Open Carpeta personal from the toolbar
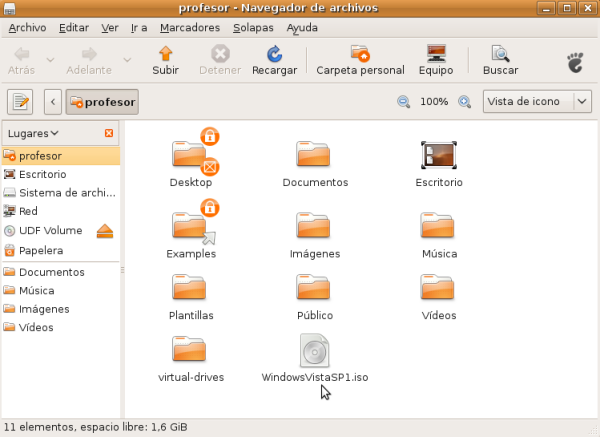This screenshot has height=437, width=600. pyautogui.click(x=360, y=60)
